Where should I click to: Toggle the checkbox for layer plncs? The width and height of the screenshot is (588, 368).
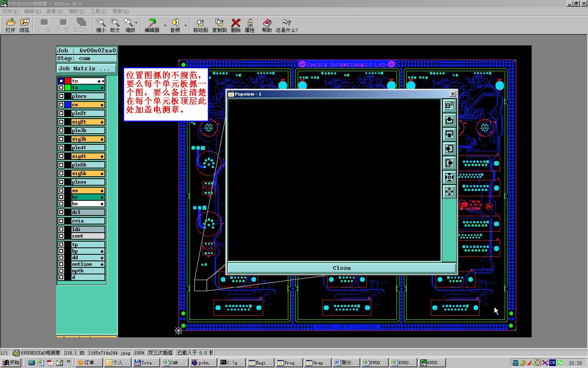(61, 96)
